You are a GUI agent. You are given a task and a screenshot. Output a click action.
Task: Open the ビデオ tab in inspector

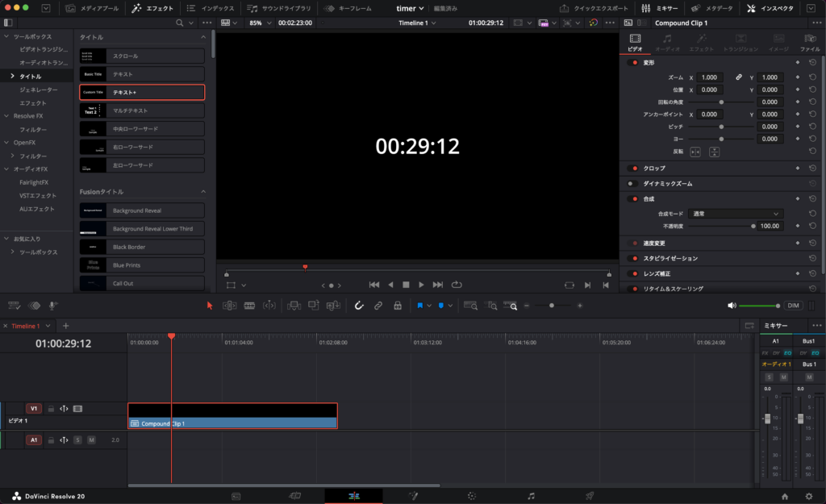point(636,43)
